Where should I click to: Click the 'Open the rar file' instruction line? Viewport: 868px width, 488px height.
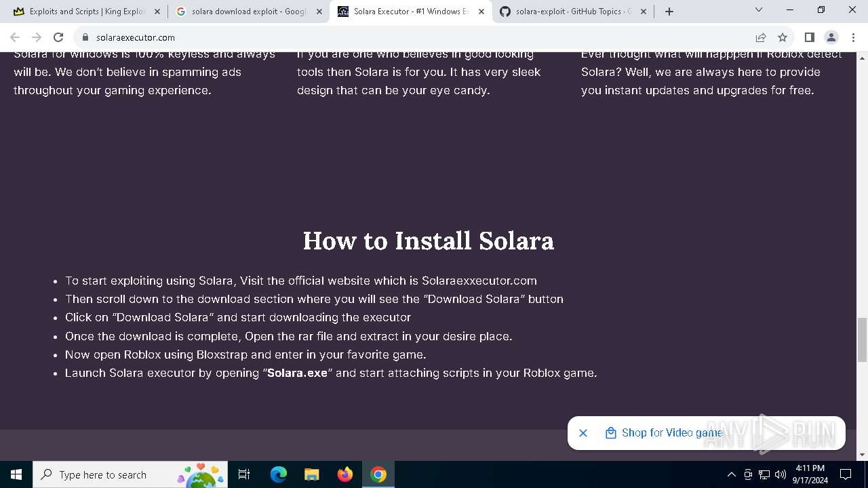pos(288,336)
